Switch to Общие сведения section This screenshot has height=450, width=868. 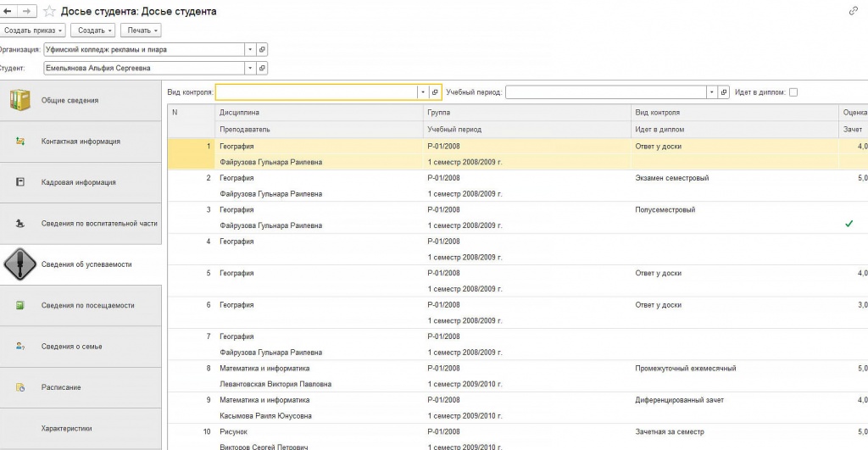tap(81, 100)
